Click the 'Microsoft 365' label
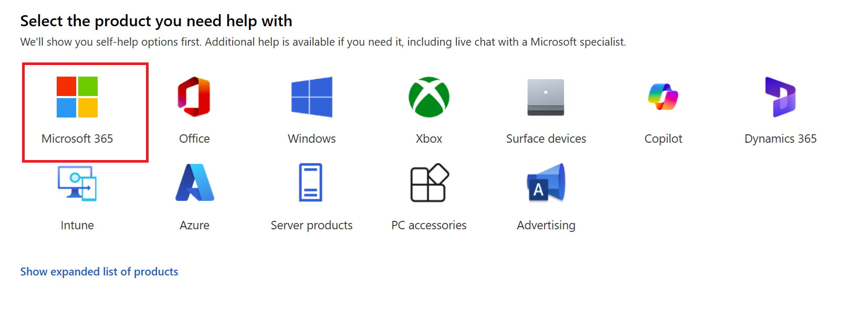Screen dimensions: 868x319 pyautogui.click(x=77, y=139)
